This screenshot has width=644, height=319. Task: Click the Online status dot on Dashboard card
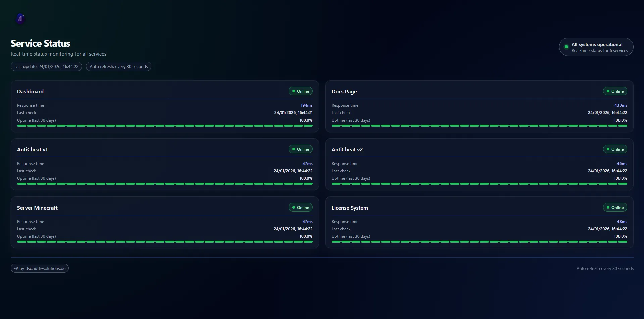tap(294, 91)
